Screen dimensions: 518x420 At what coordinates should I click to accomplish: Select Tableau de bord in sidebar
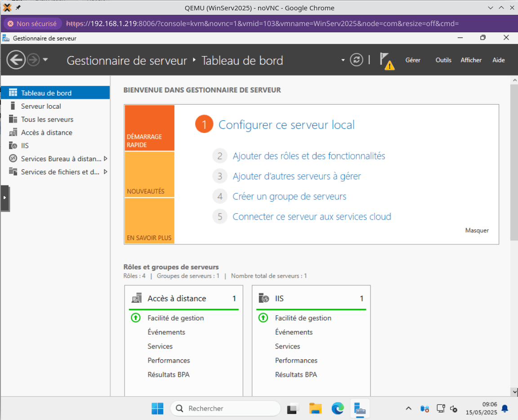[55, 93]
